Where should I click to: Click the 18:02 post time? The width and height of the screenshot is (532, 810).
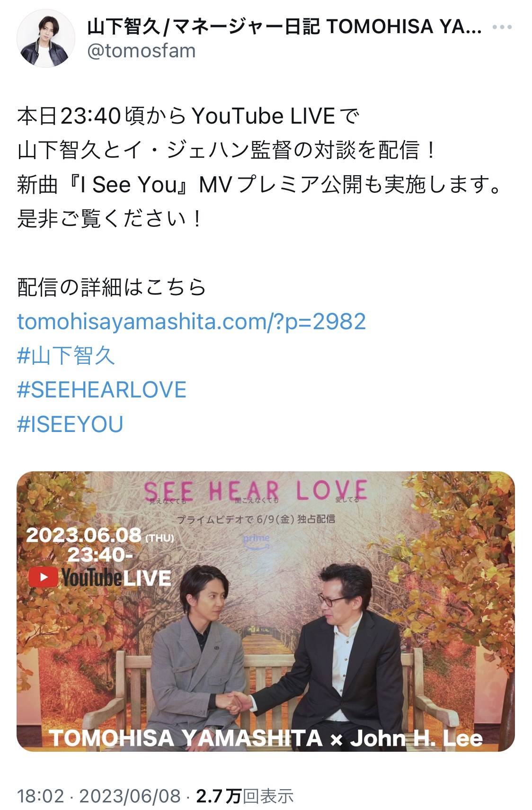(41, 796)
